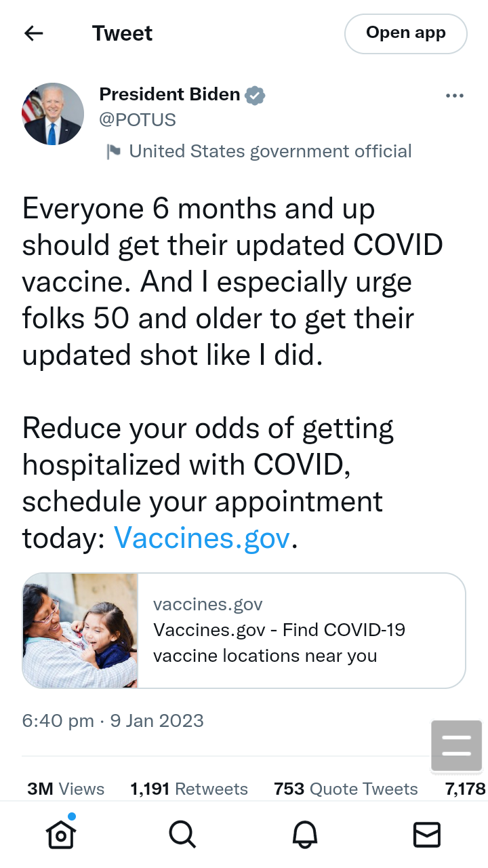Open the Notifications bell icon
The height and width of the screenshot is (868, 488).
(x=305, y=834)
